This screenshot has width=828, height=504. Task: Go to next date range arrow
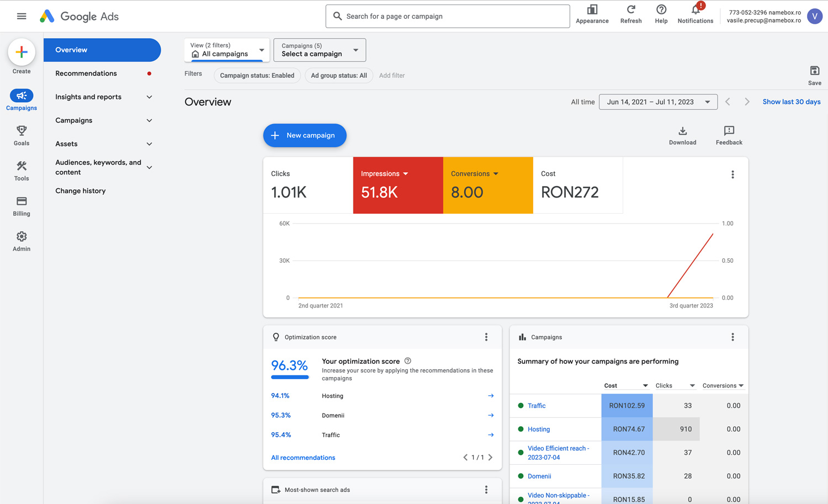(x=747, y=102)
